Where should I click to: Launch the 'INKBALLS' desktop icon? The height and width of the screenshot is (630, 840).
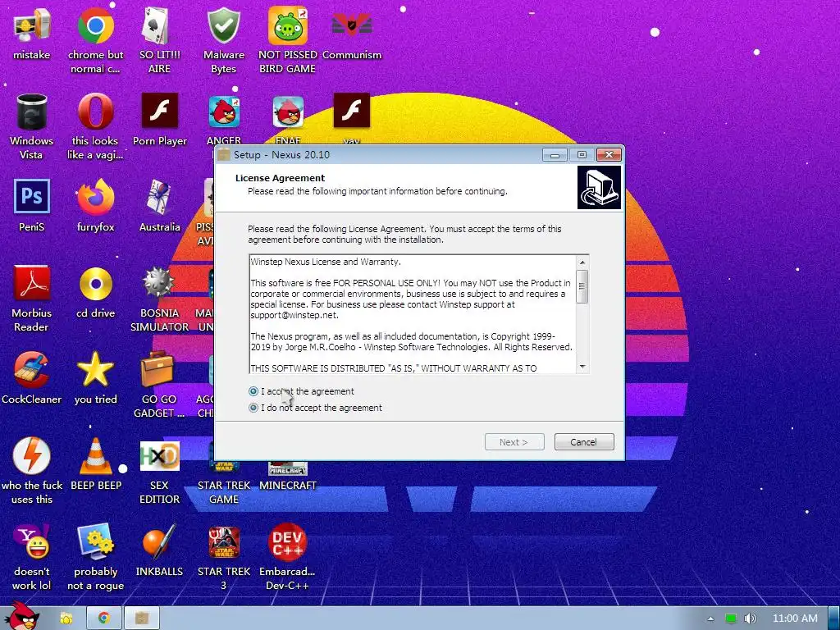tap(159, 550)
